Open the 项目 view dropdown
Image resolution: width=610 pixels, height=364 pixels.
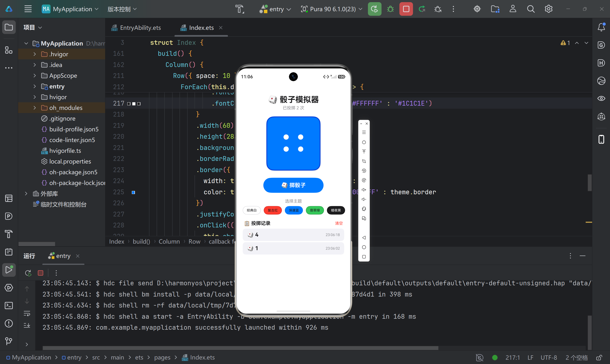(x=33, y=27)
